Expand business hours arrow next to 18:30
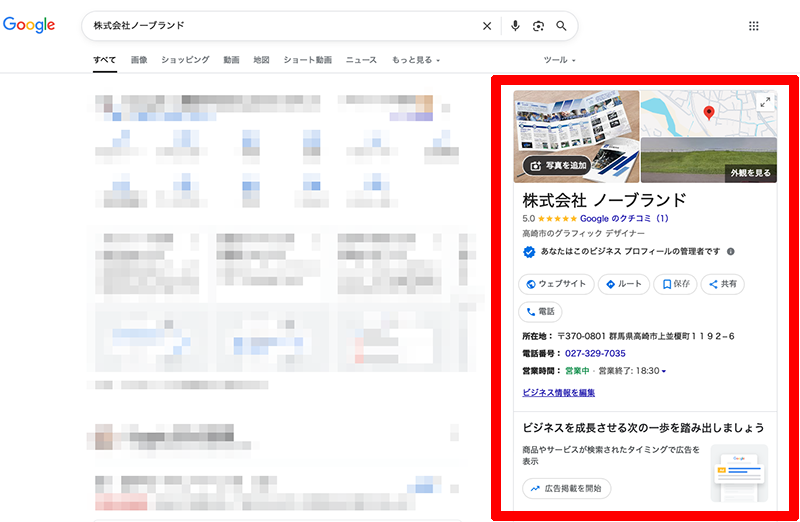800x522 pixels. tap(664, 371)
